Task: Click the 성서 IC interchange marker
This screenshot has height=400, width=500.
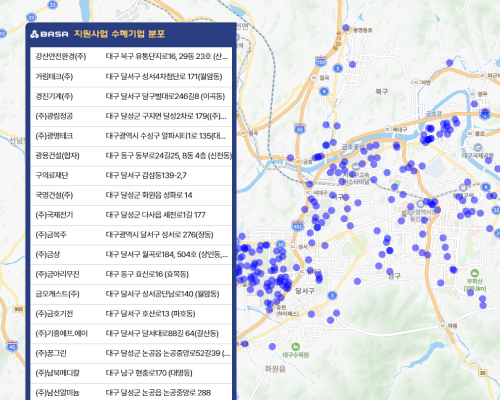Action: tap(293, 247)
